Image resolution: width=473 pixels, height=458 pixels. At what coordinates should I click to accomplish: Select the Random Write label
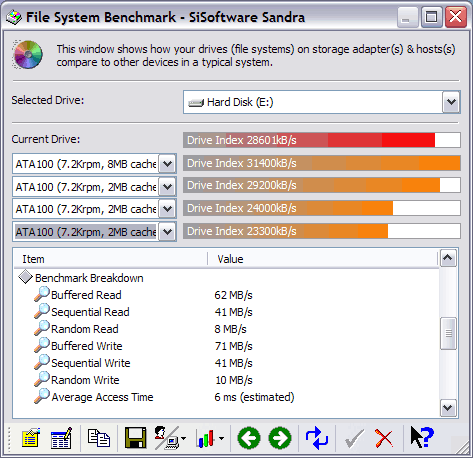[85, 380]
